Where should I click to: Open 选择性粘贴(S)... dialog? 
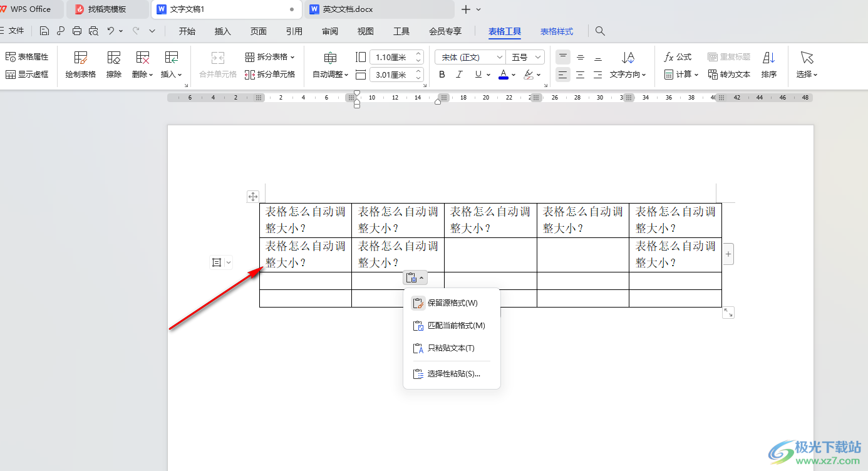pyautogui.click(x=452, y=374)
